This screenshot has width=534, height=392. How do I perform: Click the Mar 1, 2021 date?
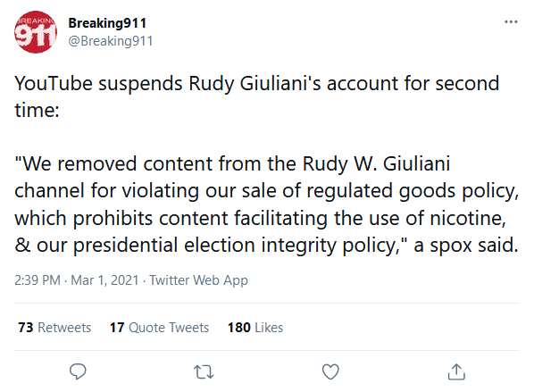[104, 280]
